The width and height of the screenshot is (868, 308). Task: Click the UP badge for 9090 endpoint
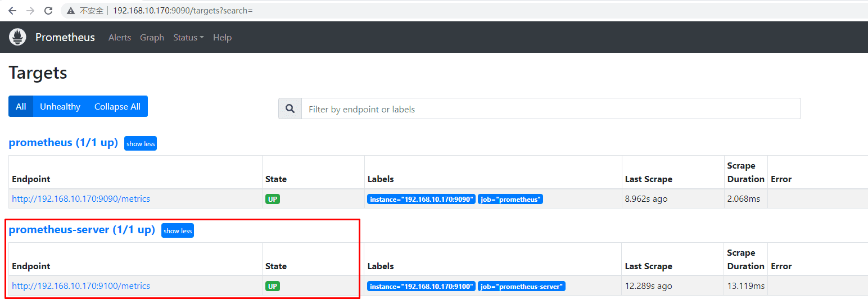[273, 199]
